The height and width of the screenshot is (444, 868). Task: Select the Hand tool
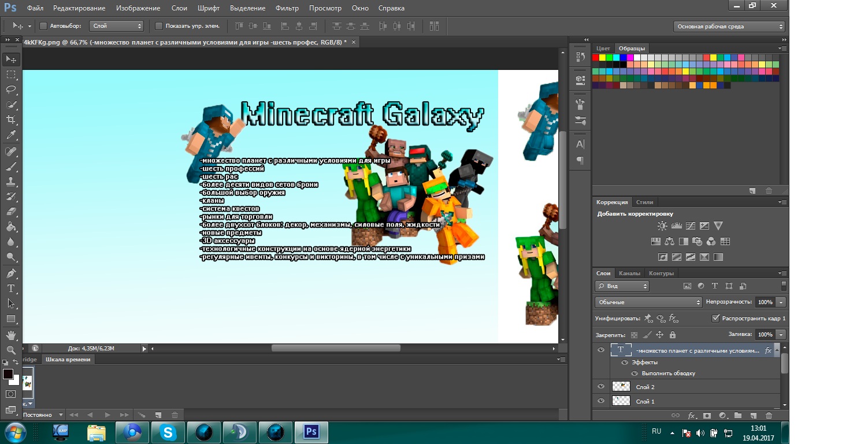click(11, 335)
